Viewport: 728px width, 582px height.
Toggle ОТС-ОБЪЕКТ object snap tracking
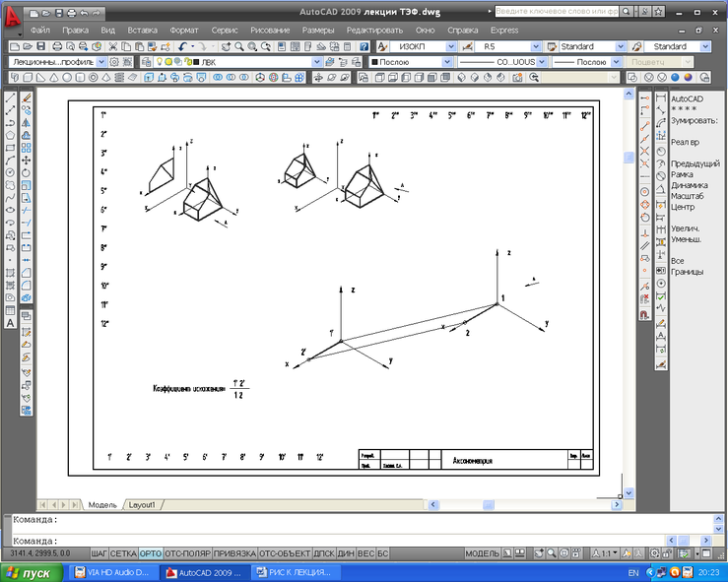click(x=285, y=553)
